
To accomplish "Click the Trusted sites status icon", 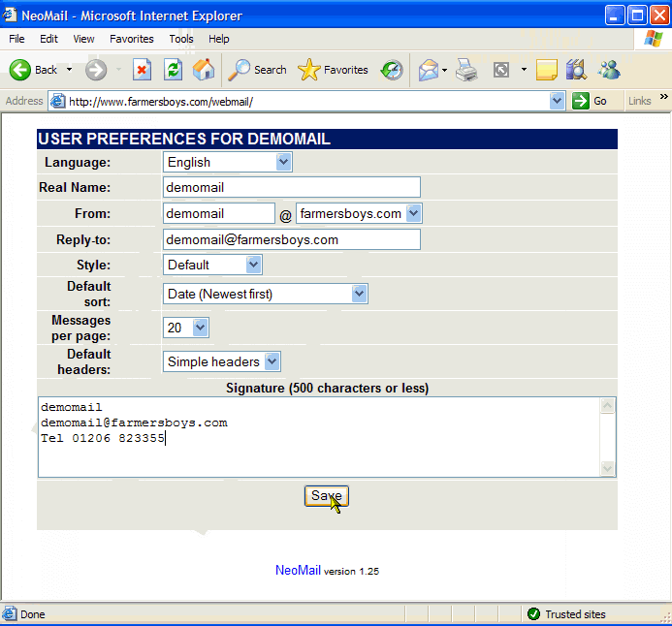I will point(533,614).
